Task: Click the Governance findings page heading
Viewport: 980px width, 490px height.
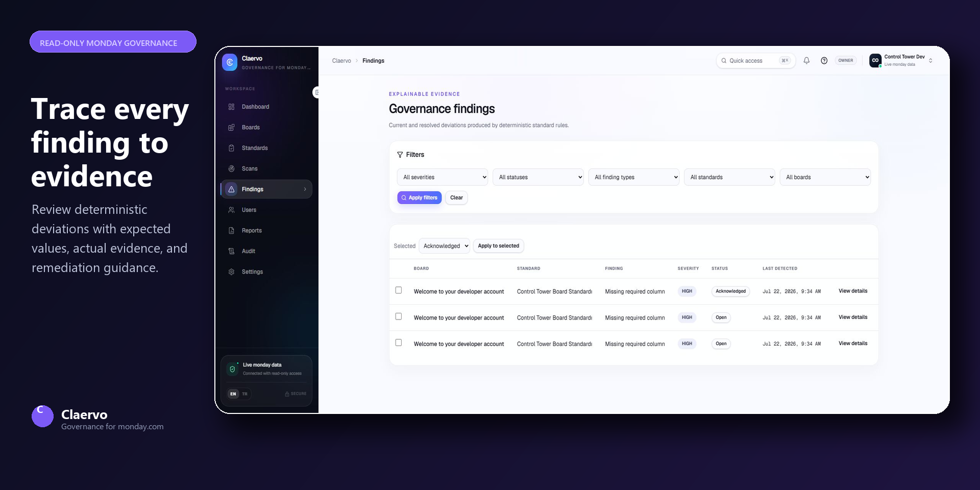Action: coord(442,109)
